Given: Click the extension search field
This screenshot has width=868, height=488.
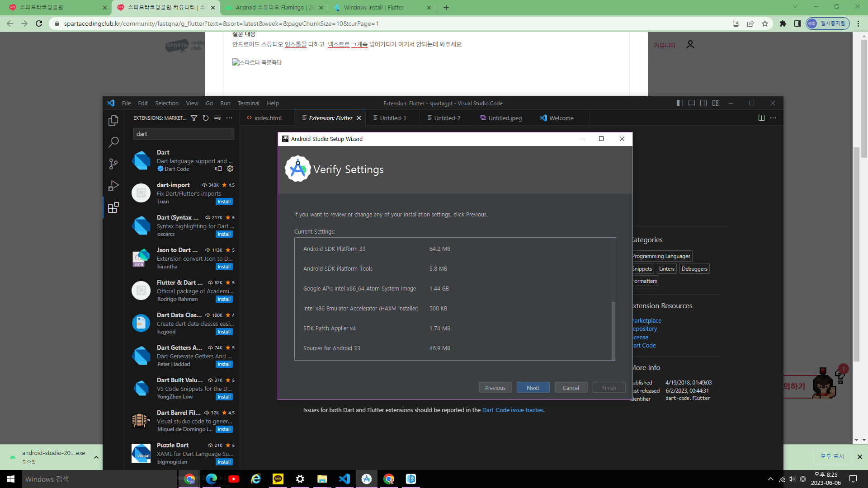Looking at the screenshot, I should pyautogui.click(x=184, y=134).
